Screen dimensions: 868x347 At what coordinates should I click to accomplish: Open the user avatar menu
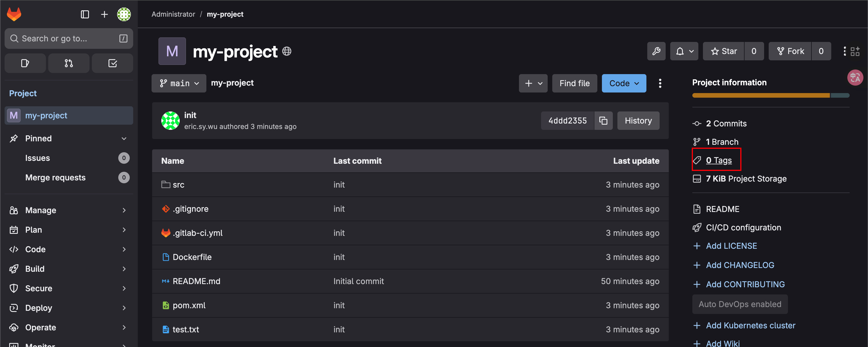124,14
